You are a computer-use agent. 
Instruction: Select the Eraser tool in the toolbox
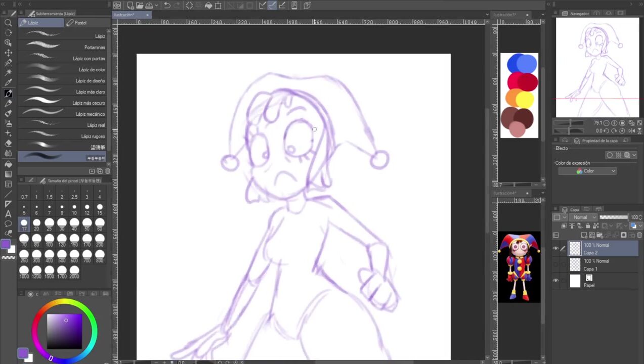pyautogui.click(x=8, y=144)
